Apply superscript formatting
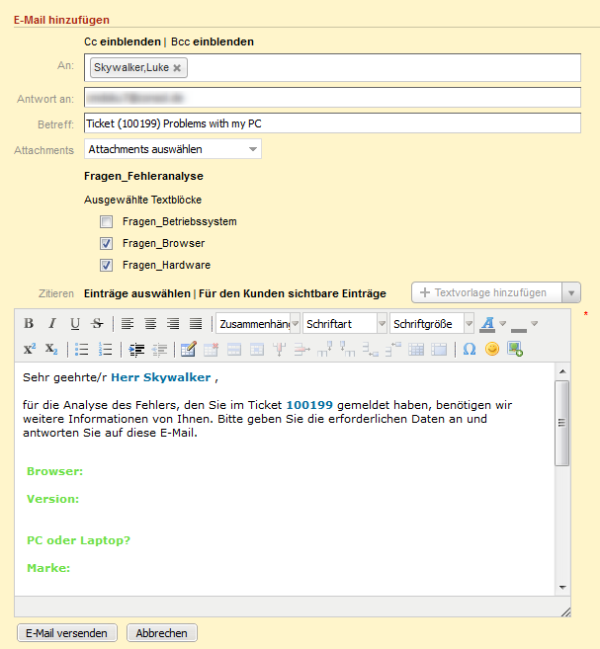Viewport: 600px width, 649px height. pyautogui.click(x=29, y=349)
